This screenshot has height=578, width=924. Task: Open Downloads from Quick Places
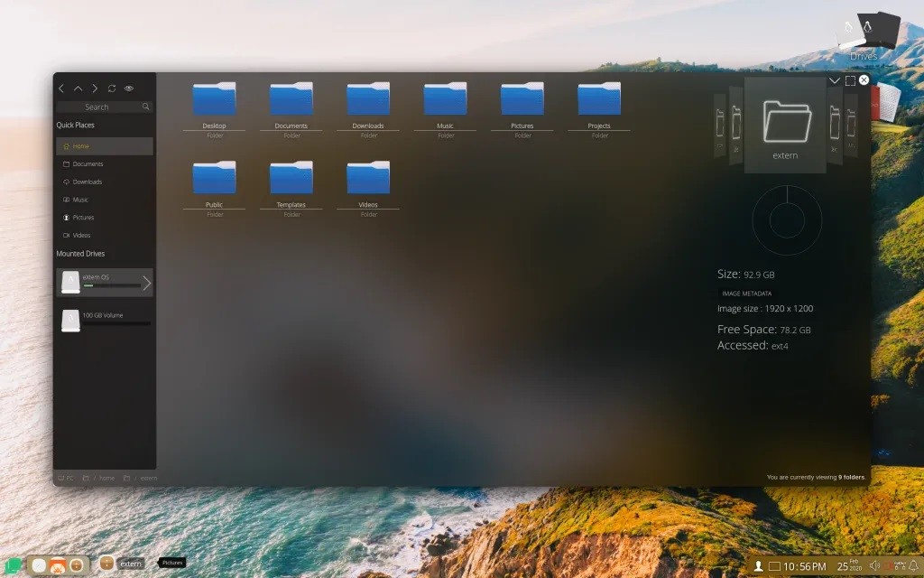[x=105, y=182]
